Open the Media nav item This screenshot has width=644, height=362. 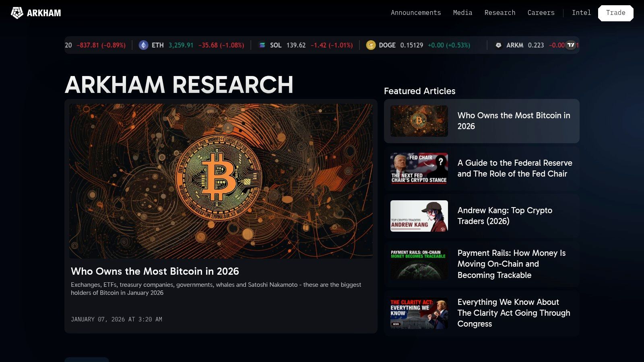coord(462,13)
